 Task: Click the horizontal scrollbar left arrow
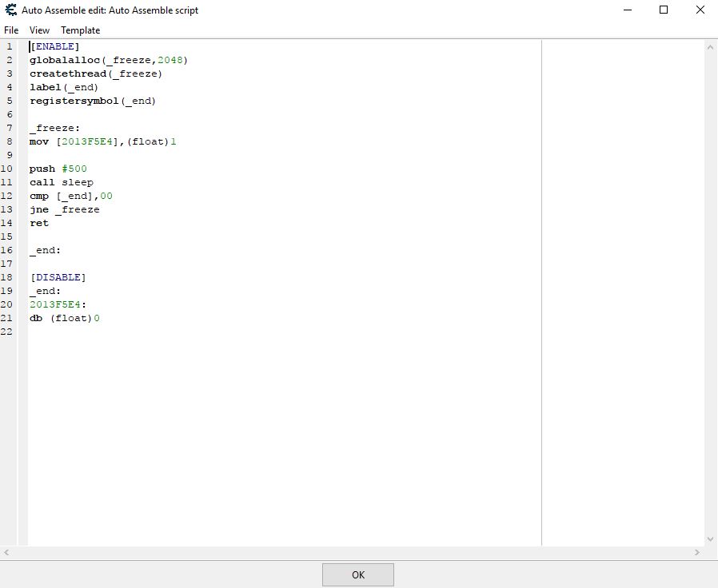tap(6, 552)
